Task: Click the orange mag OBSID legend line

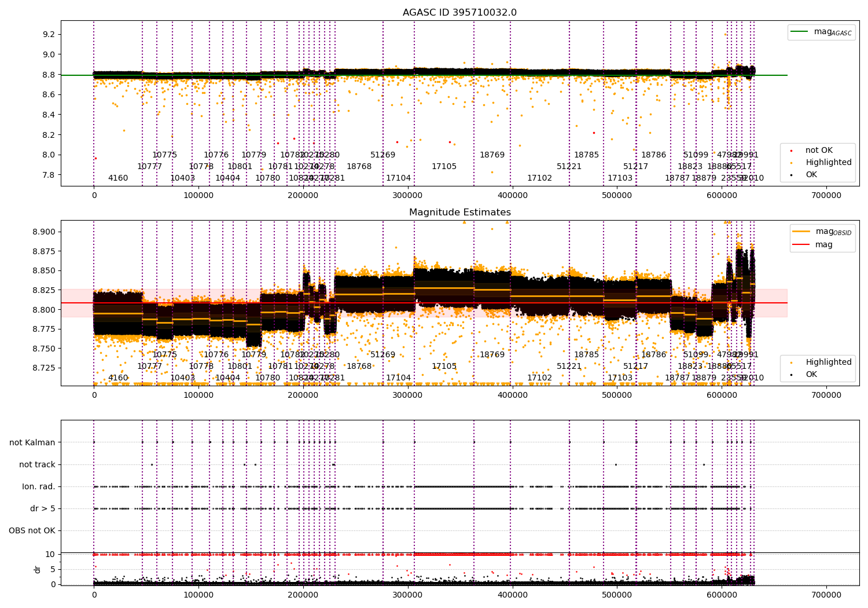Action: coord(801,231)
